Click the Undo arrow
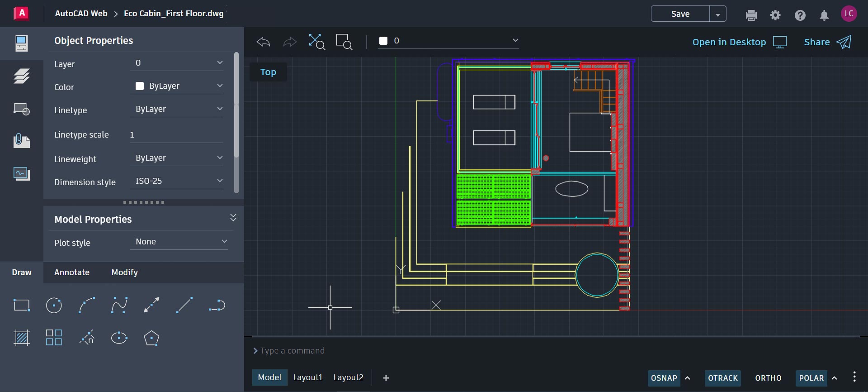 [x=263, y=42]
